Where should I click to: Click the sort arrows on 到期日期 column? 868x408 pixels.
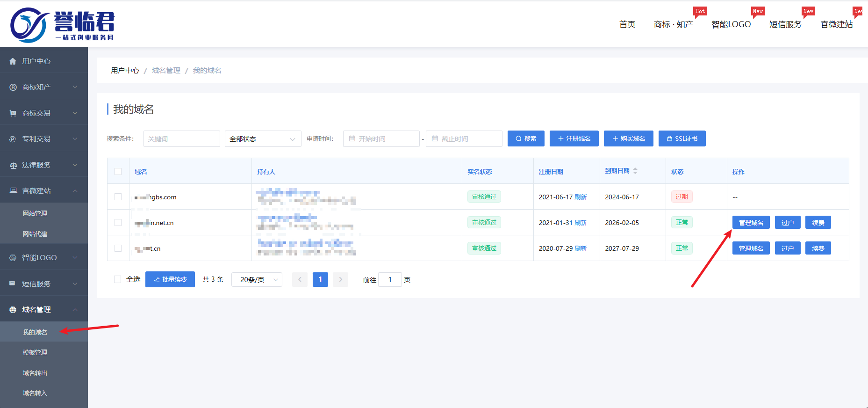pyautogui.click(x=635, y=171)
